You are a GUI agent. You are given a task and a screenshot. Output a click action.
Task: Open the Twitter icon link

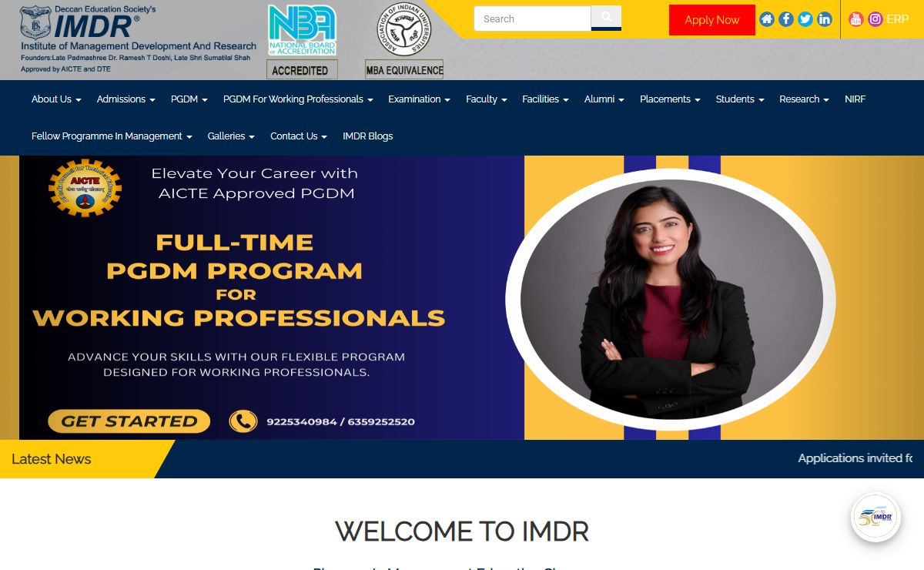pos(805,19)
